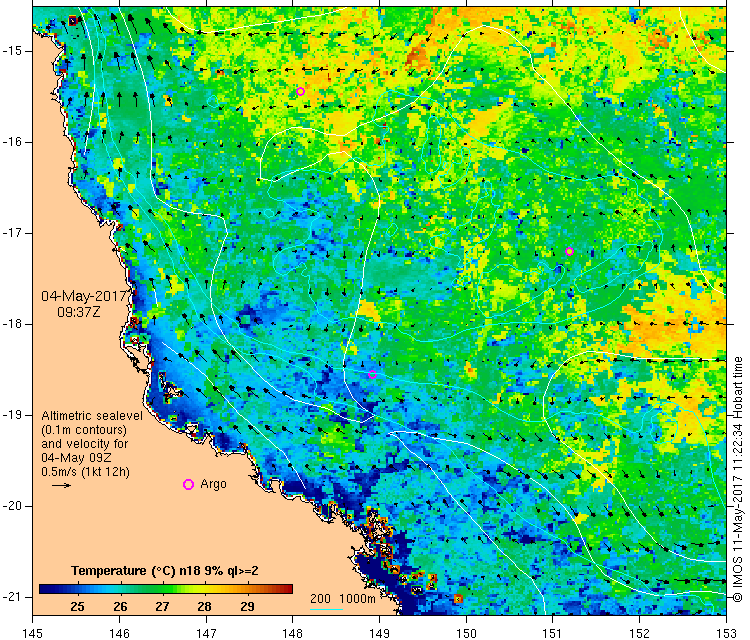750x640 pixels.
Task: Click the '04-May 09Z' caption line
Action: tap(76, 457)
